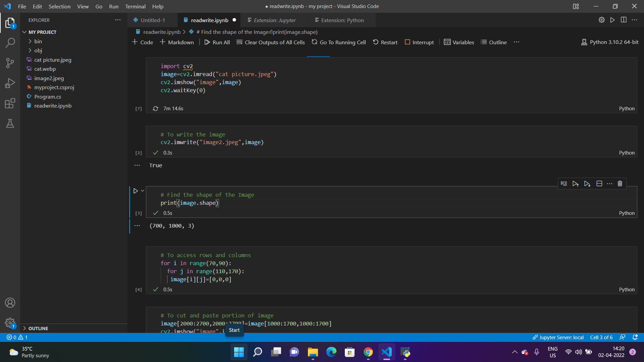The width and height of the screenshot is (644, 362).
Task: Interrupt the running kernel
Action: click(419, 42)
